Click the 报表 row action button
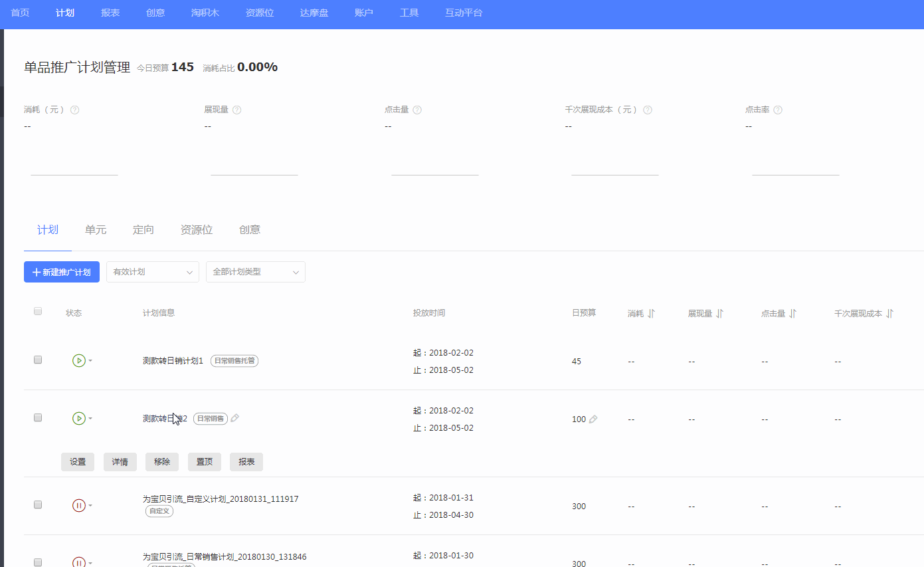Image resolution: width=924 pixels, height=567 pixels. [x=246, y=462]
